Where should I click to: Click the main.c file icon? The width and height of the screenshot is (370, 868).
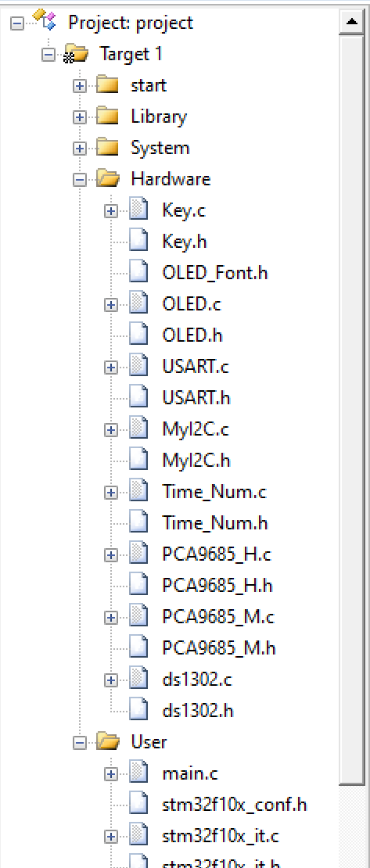[138, 773]
